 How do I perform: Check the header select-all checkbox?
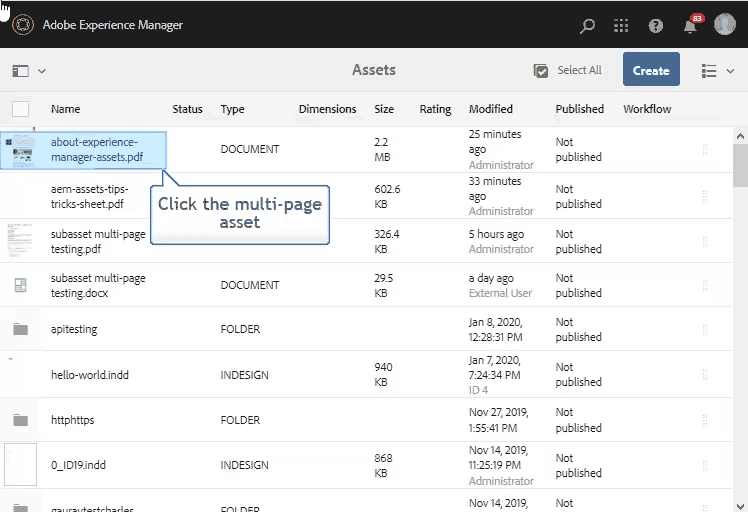coord(20,109)
